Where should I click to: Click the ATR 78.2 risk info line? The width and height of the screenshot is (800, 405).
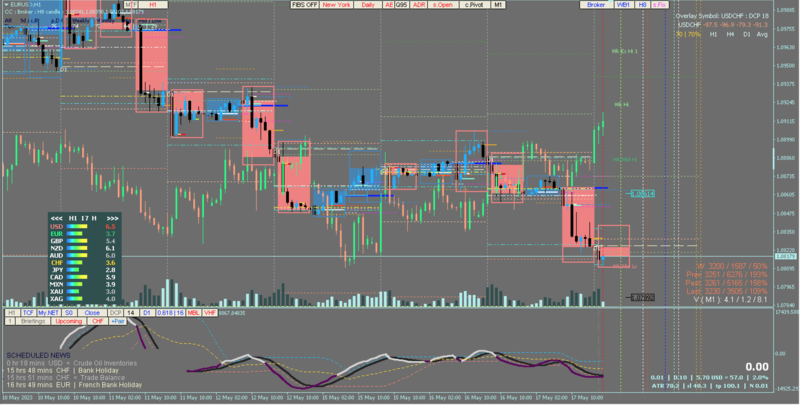[x=710, y=386]
